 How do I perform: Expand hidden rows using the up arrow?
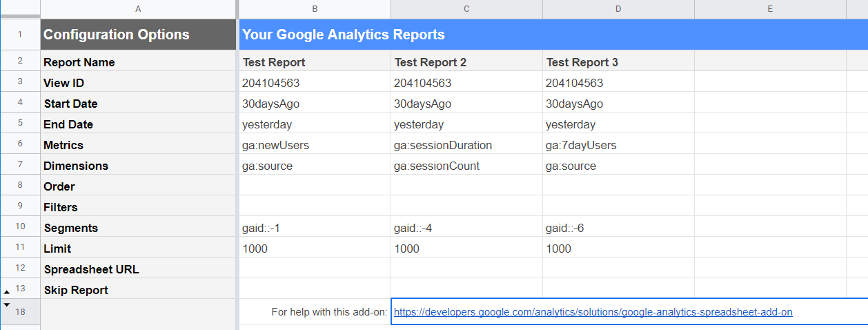coord(7,293)
